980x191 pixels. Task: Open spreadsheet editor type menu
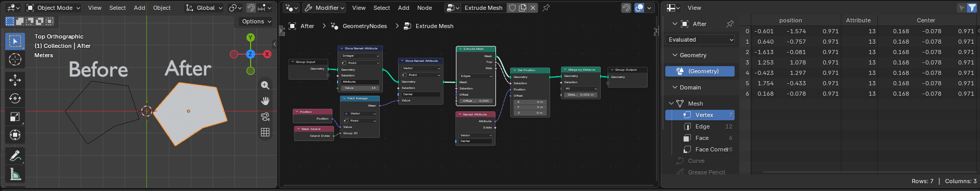[673, 8]
